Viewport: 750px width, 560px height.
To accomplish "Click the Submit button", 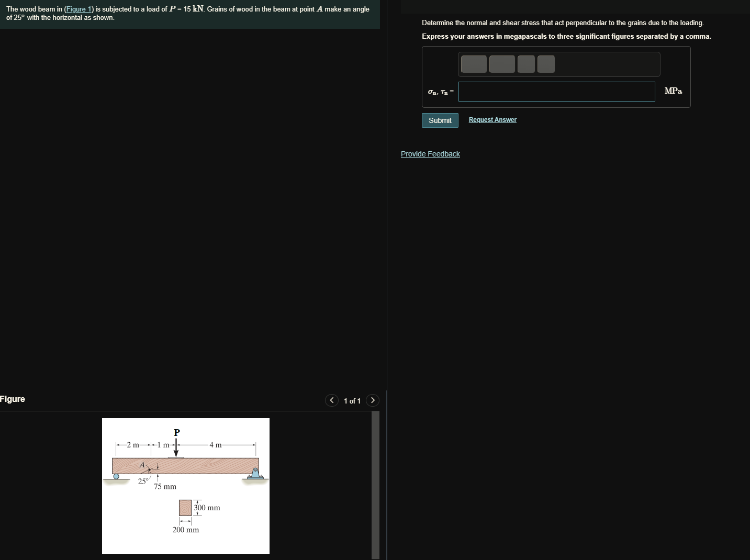I will (x=440, y=120).
